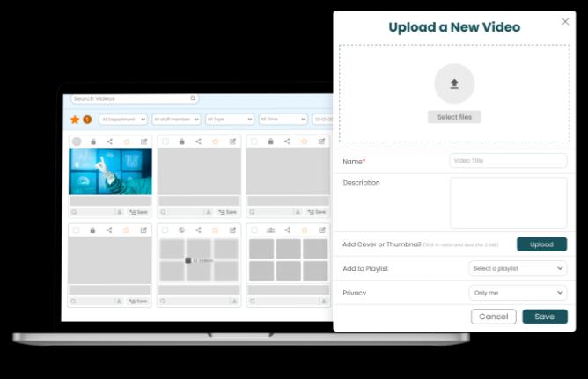588x379 pixels.
Task: Star the third video card in the top row
Action: point(305,142)
